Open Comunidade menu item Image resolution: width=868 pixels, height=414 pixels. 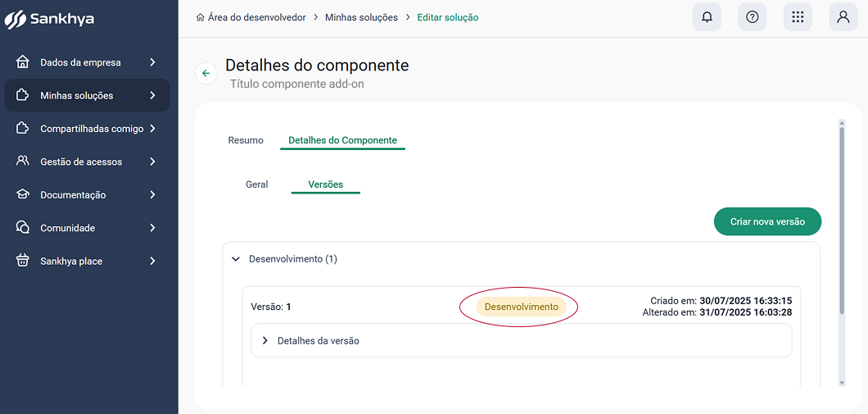88,228
